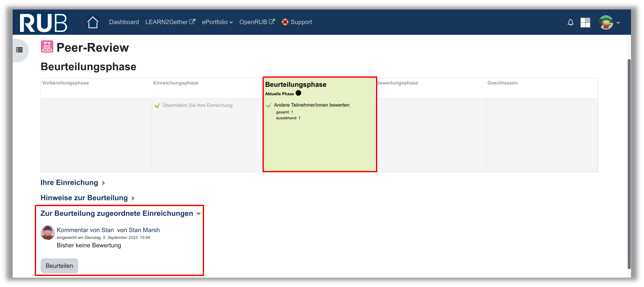Open Dashboard in the navigation bar
Viewport: 644px width, 287px height.
(124, 22)
